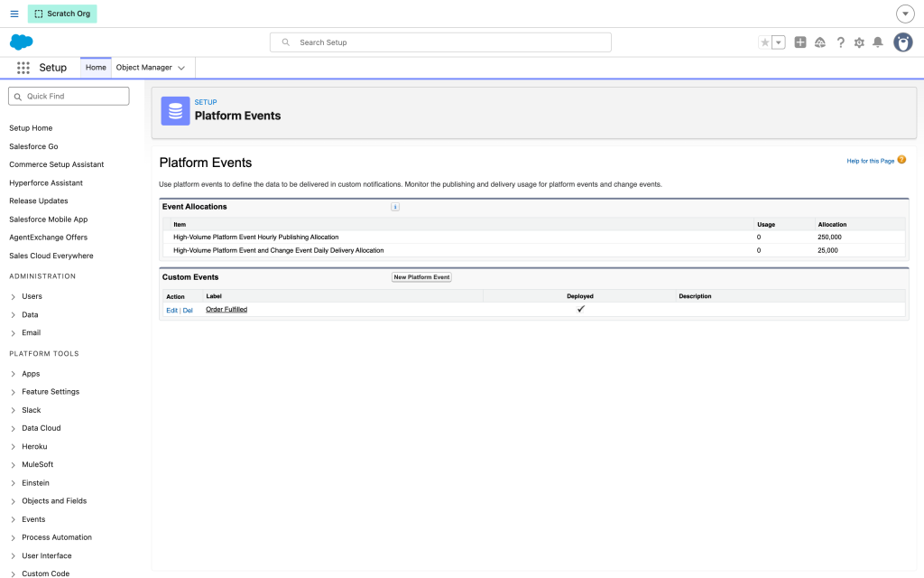The width and height of the screenshot is (924, 578).
Task: Open the setup gear icon
Action: (859, 42)
